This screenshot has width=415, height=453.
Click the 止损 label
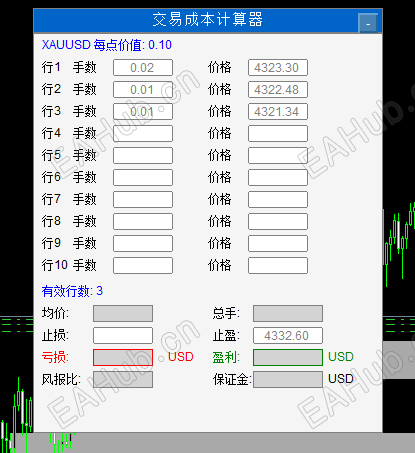coord(55,335)
